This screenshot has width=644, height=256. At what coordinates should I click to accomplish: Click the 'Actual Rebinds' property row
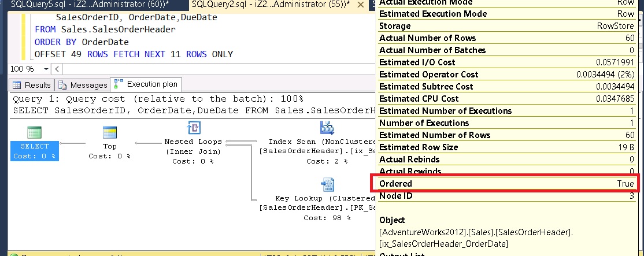pyautogui.click(x=506, y=159)
